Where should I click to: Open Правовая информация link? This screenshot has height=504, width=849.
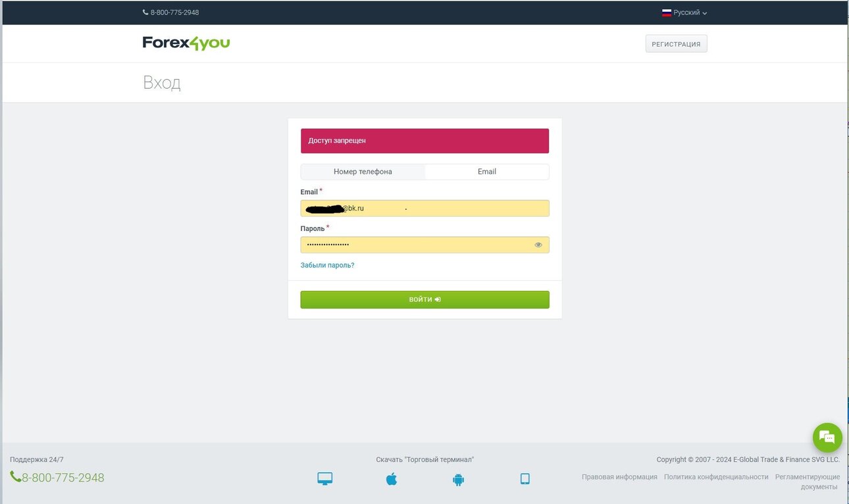point(619,477)
